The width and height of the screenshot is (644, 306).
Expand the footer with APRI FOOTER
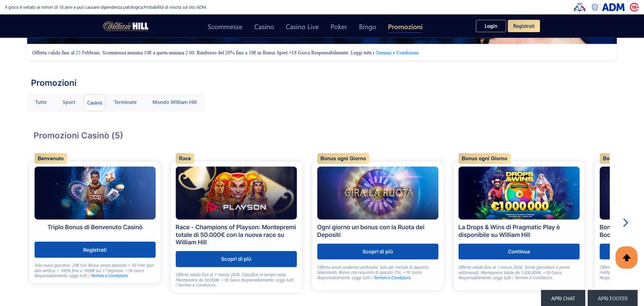click(x=612, y=298)
